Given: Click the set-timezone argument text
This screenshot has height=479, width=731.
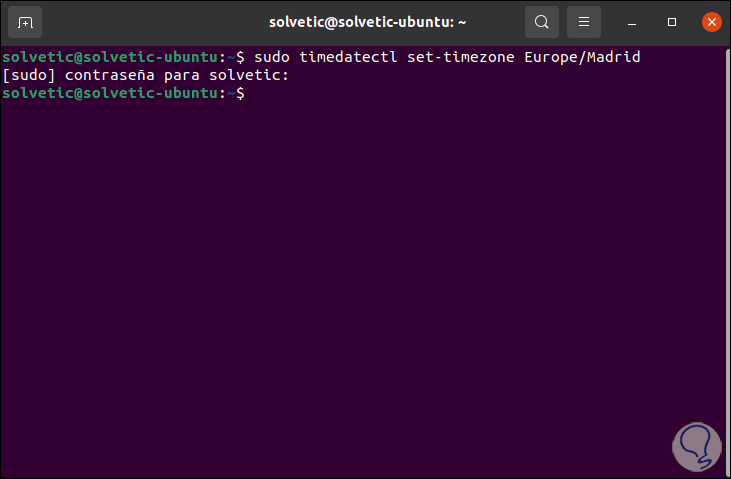Looking at the screenshot, I should (x=461, y=58).
